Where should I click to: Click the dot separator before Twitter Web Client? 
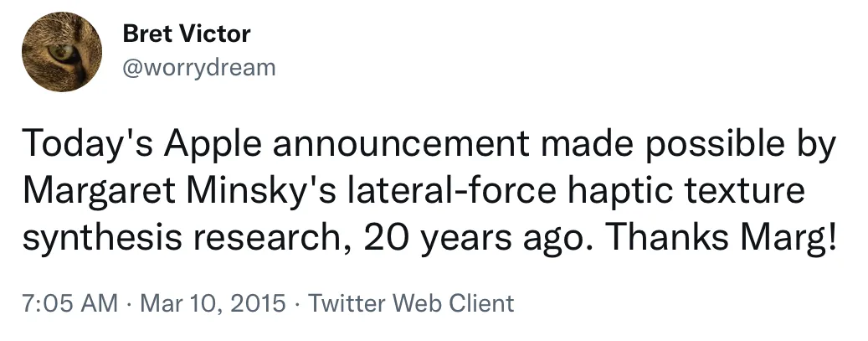297,302
